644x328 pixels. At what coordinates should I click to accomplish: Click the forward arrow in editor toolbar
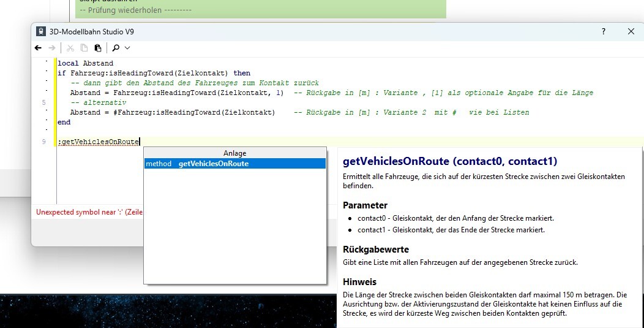pos(52,48)
